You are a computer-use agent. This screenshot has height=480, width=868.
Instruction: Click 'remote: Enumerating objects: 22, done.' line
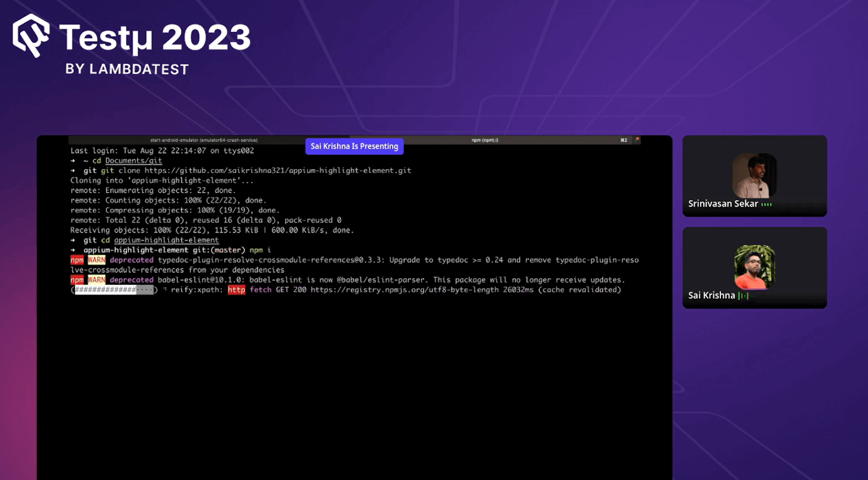153,190
